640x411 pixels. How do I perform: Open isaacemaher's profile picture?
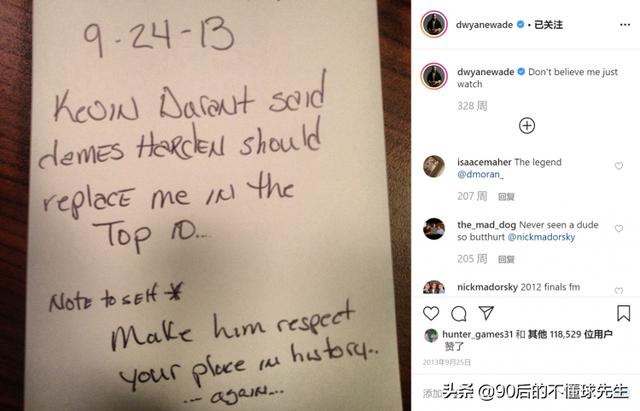pyautogui.click(x=434, y=166)
